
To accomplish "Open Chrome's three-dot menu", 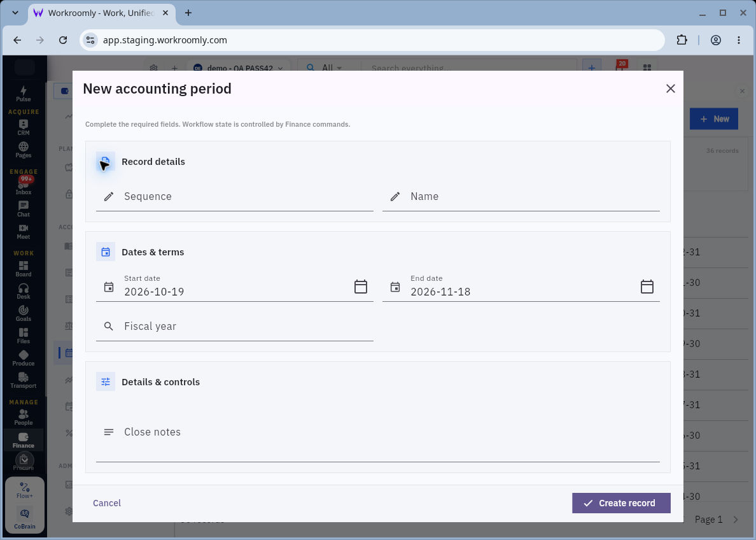I will point(739,40).
